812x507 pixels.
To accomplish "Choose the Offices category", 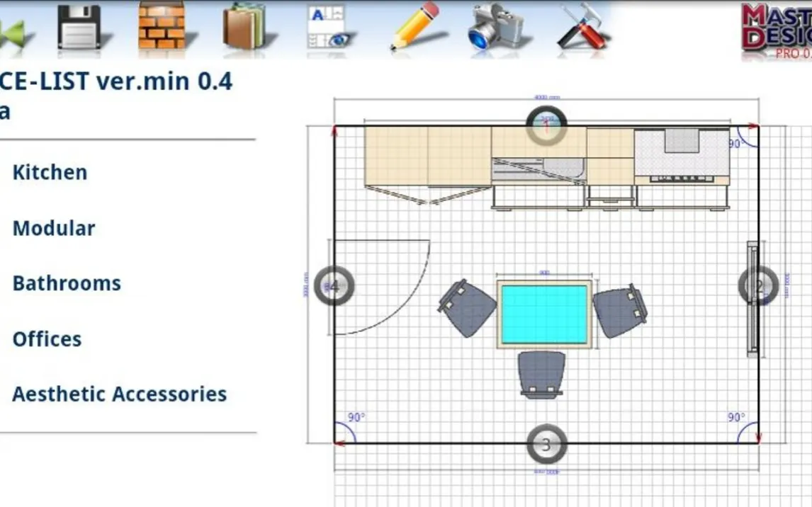I will click(47, 339).
